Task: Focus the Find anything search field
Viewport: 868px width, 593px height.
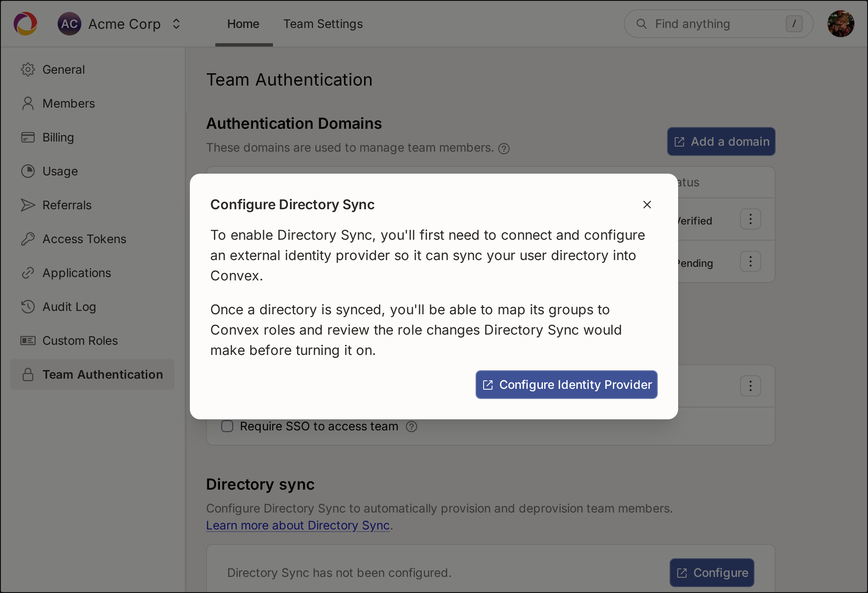Action: click(x=718, y=24)
